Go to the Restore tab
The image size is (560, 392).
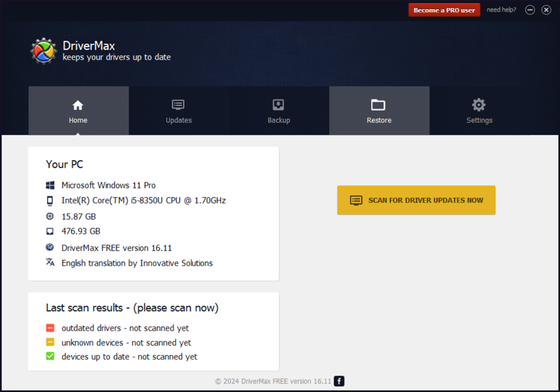380,110
